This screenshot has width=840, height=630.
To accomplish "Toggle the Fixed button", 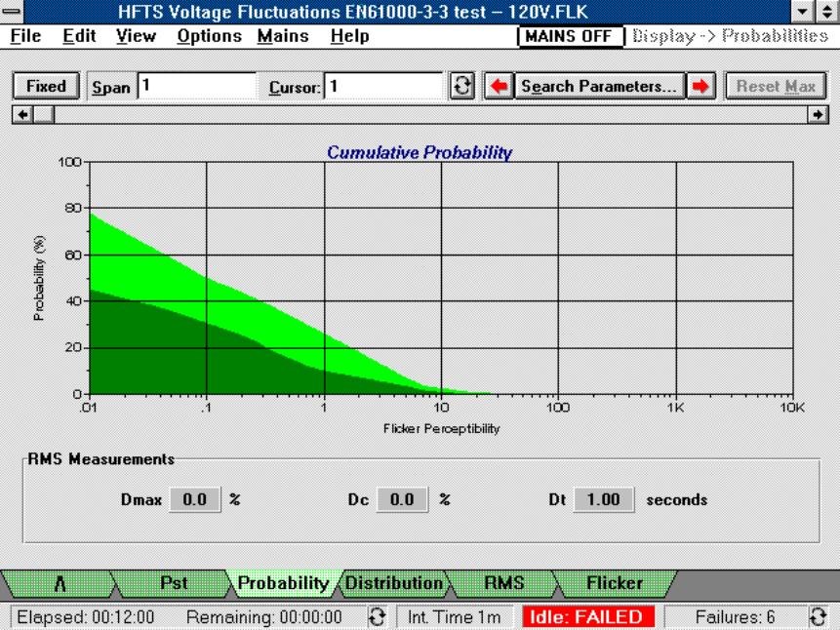I will click(46, 86).
